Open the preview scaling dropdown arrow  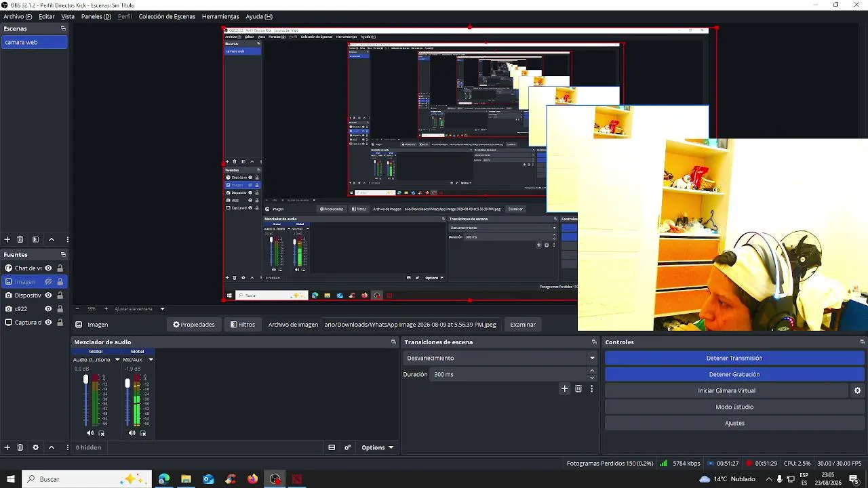162,308
